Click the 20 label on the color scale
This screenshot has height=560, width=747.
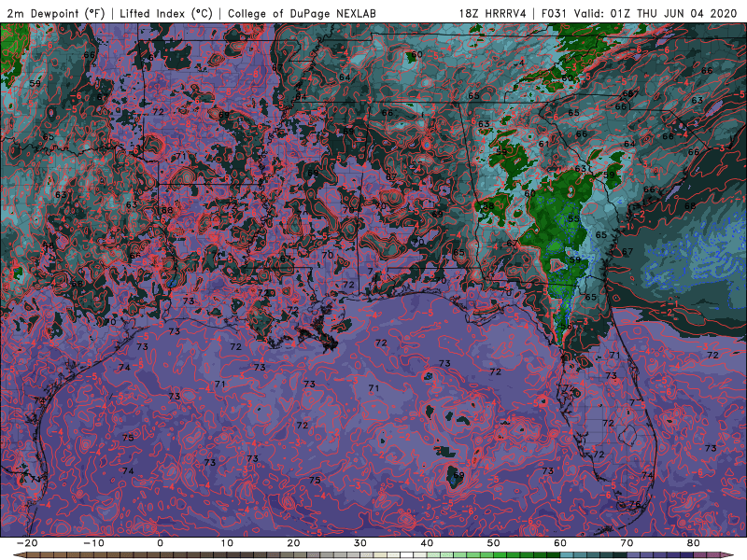(293, 543)
